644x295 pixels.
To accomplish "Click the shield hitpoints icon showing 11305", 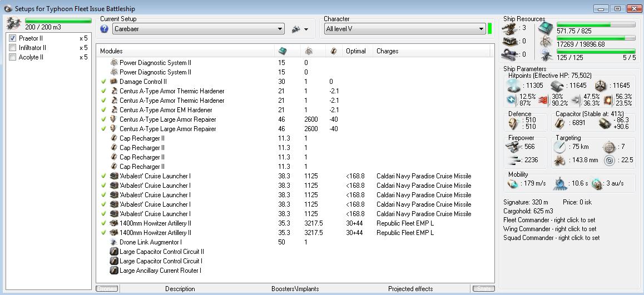I will (514, 86).
